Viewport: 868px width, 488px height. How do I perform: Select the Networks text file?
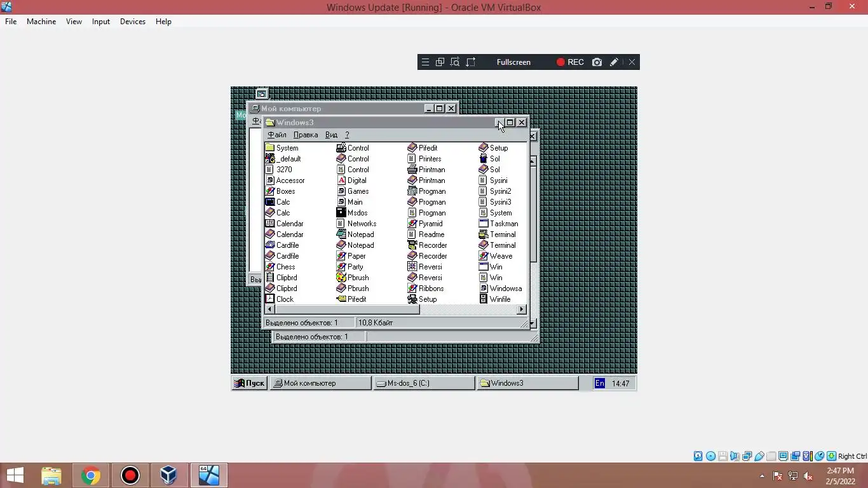click(x=356, y=224)
